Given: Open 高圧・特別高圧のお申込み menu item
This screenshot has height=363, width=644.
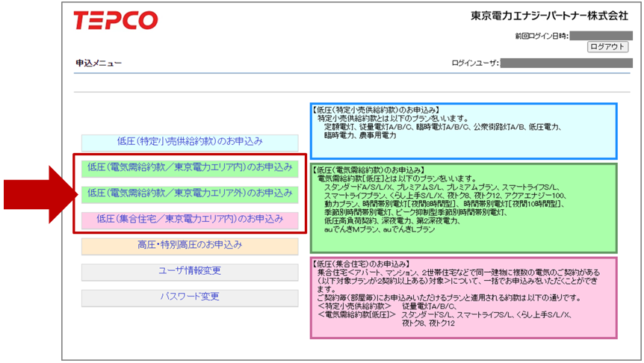Looking at the screenshot, I should [190, 246].
